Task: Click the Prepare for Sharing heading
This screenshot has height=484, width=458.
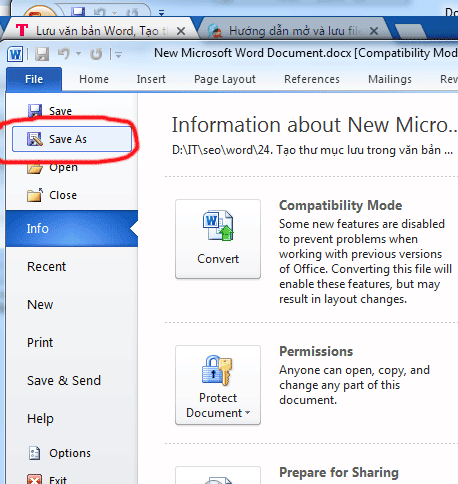Action: click(339, 473)
